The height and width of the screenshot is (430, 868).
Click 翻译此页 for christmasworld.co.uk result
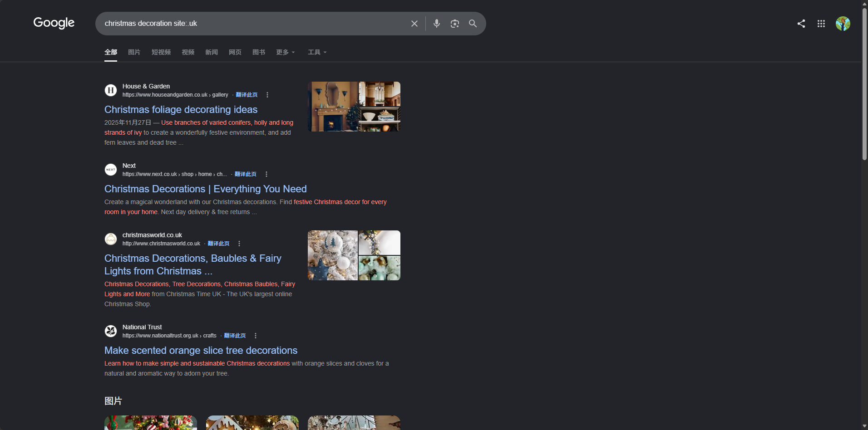pos(219,244)
